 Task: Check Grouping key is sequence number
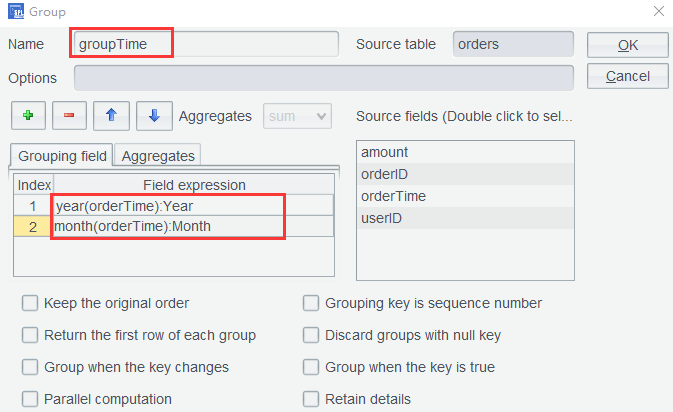point(311,303)
